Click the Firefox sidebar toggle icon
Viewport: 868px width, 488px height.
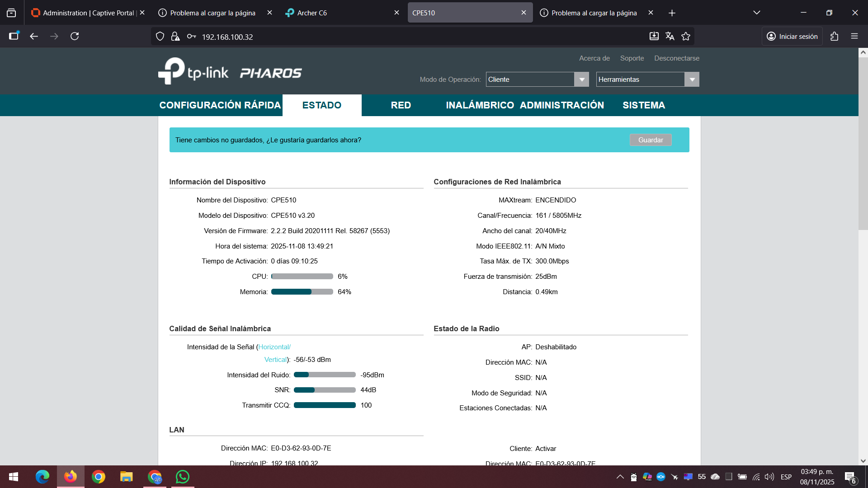[14, 36]
